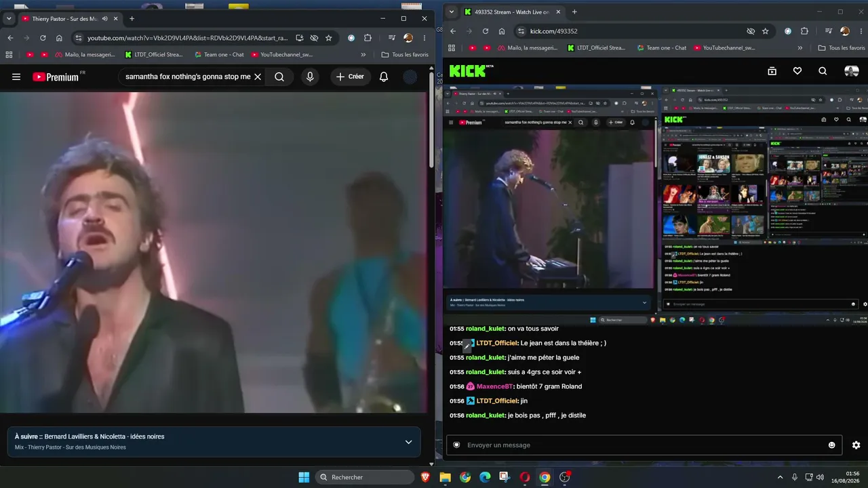The image size is (868, 488).
Task: Open Chrome profile in YouTube window
Action: pos(408,38)
